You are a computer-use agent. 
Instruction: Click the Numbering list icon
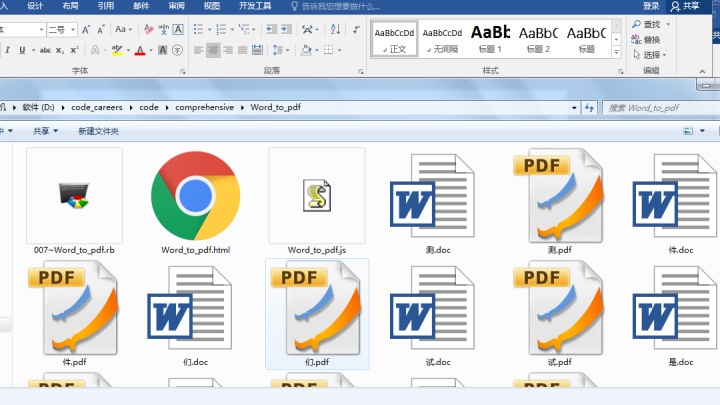tap(221, 29)
